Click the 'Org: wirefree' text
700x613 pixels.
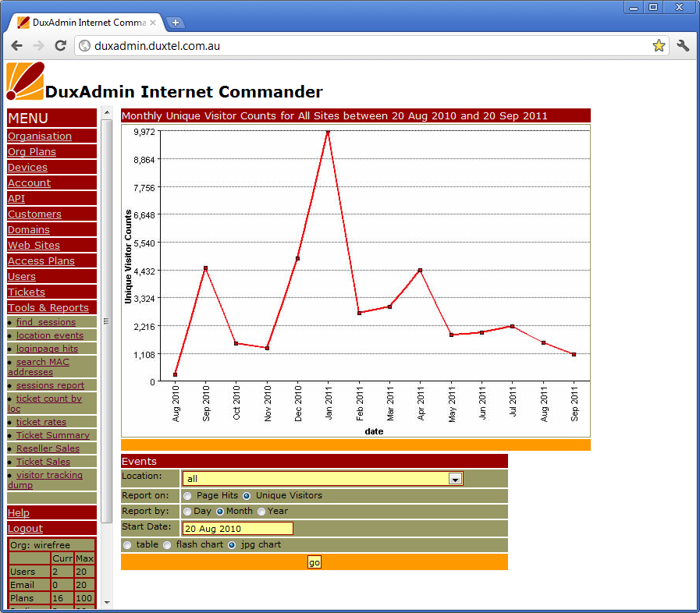tap(40, 545)
